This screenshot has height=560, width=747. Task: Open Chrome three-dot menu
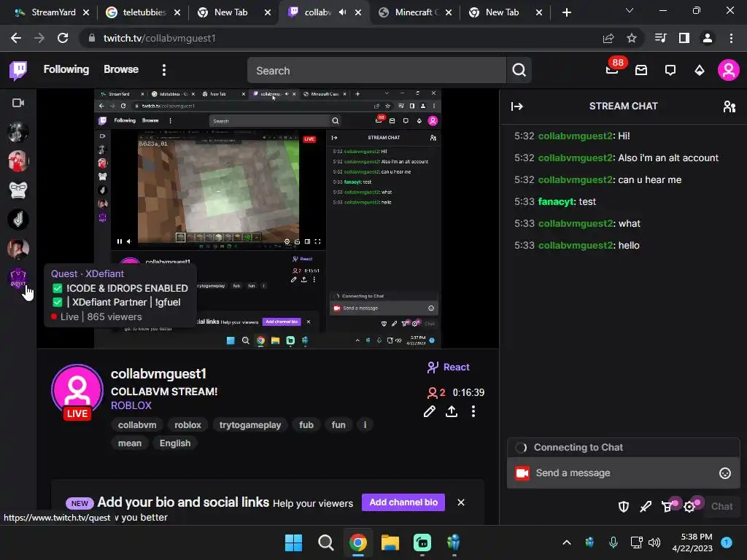click(731, 38)
